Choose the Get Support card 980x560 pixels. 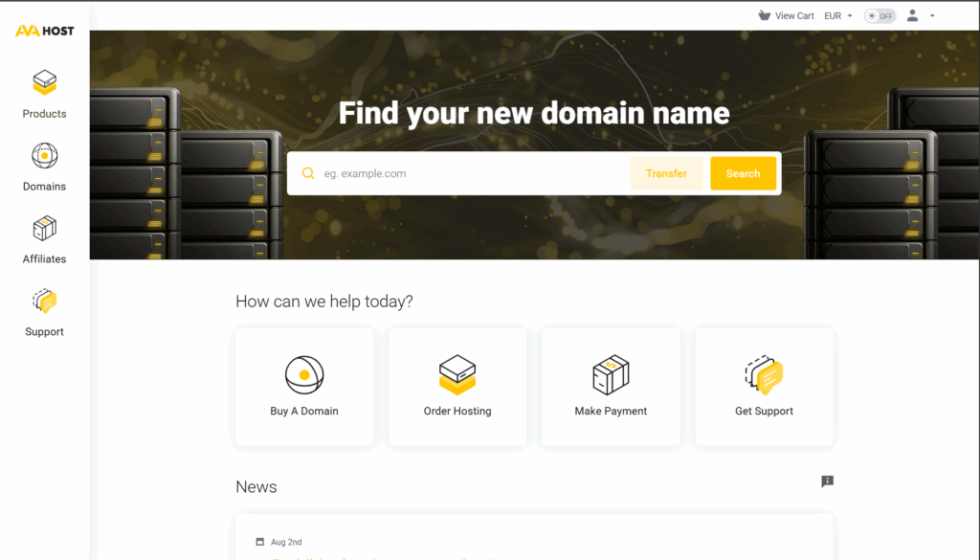point(764,387)
